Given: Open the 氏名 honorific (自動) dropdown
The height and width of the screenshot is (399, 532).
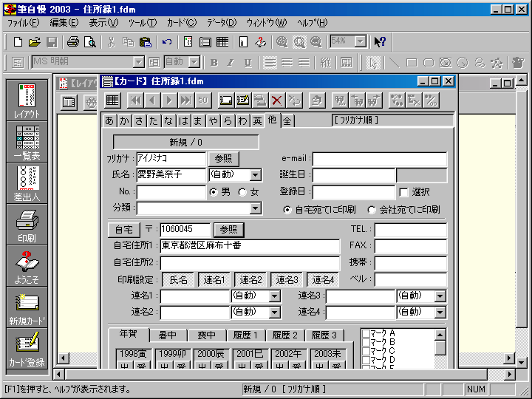Looking at the screenshot, I should [x=256, y=175].
